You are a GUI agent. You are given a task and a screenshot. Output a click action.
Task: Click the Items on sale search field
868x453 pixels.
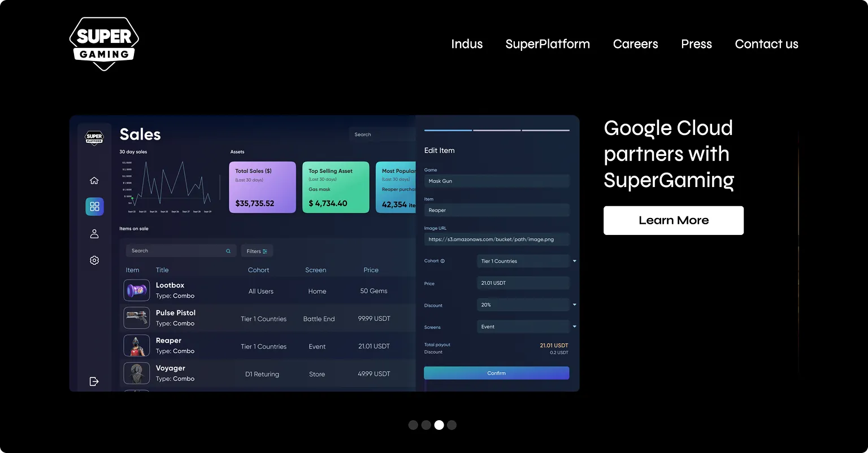181,251
